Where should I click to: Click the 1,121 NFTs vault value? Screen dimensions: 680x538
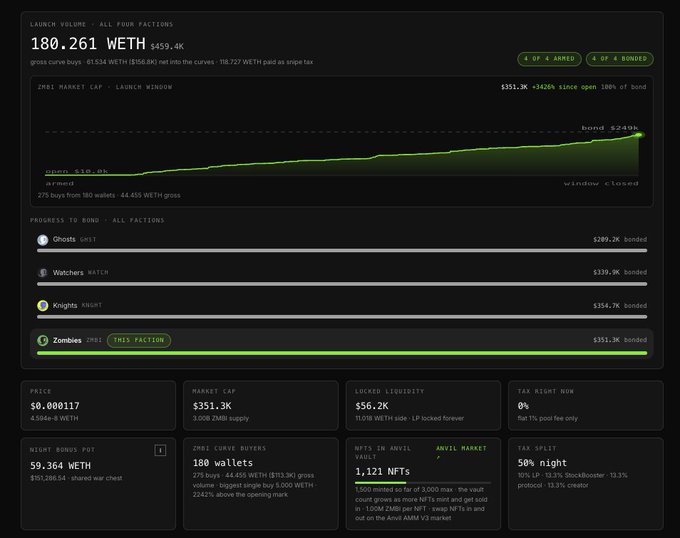tap(382, 472)
